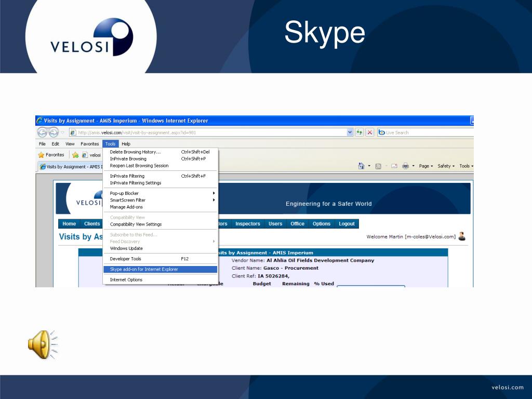This screenshot has height=399, width=532.
Task: Click the velosi favorites bar link
Action: 91,155
